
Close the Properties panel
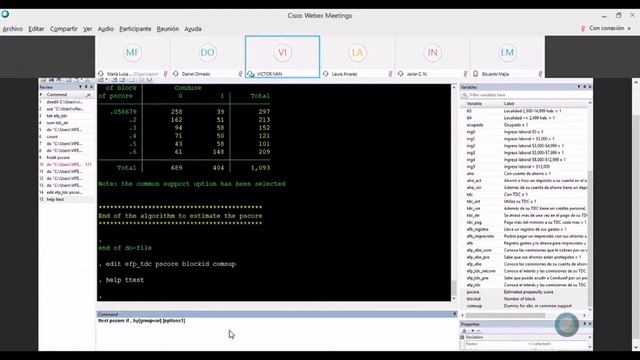(590, 324)
